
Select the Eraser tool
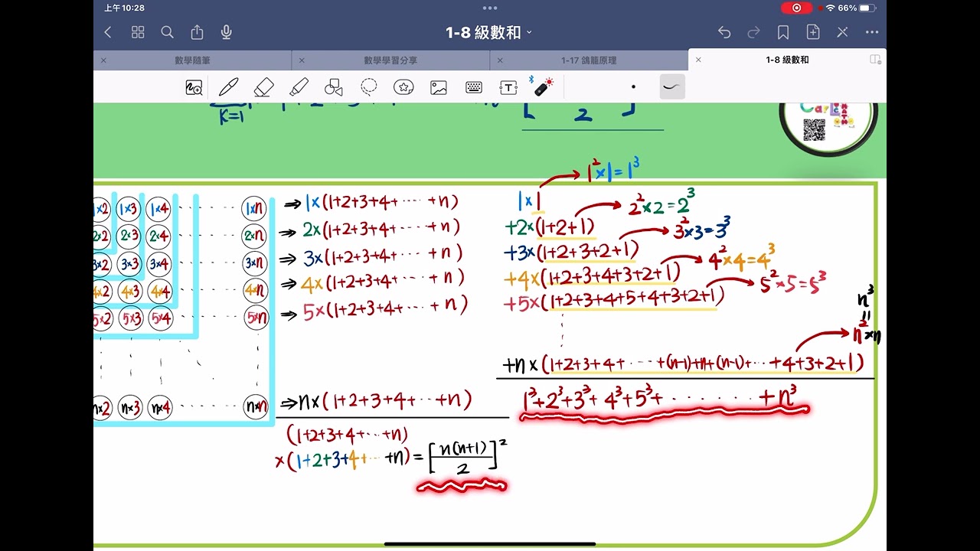click(x=263, y=87)
